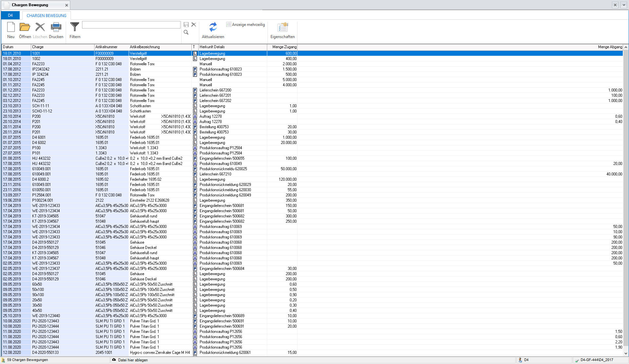Print the list using Drucken
This screenshot has height=364, width=629.
point(56,30)
